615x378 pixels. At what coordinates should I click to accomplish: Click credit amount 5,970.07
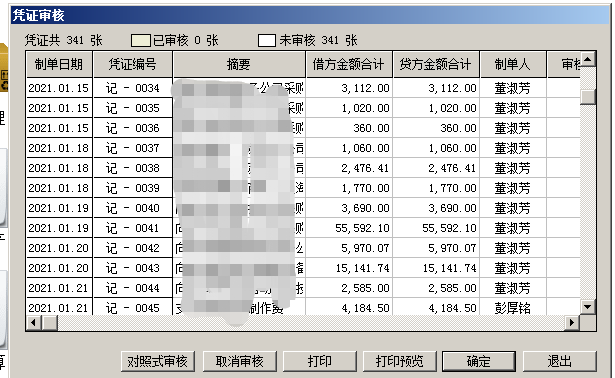[x=436, y=248]
